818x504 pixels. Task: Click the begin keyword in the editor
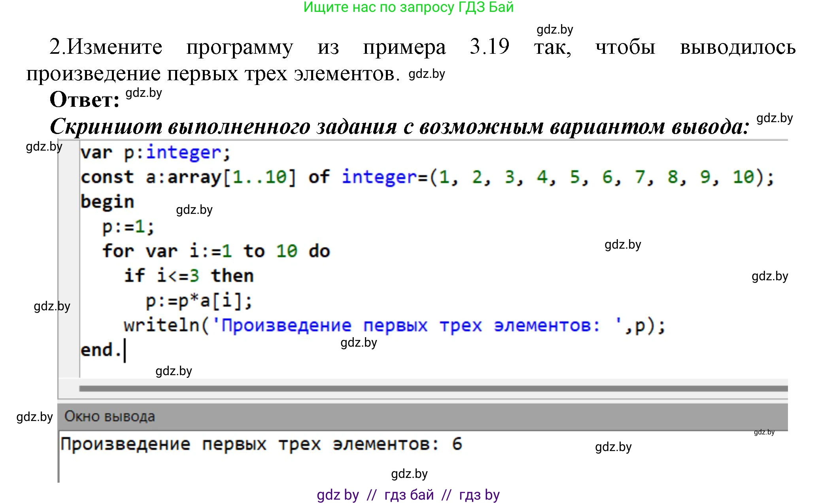[x=107, y=202]
